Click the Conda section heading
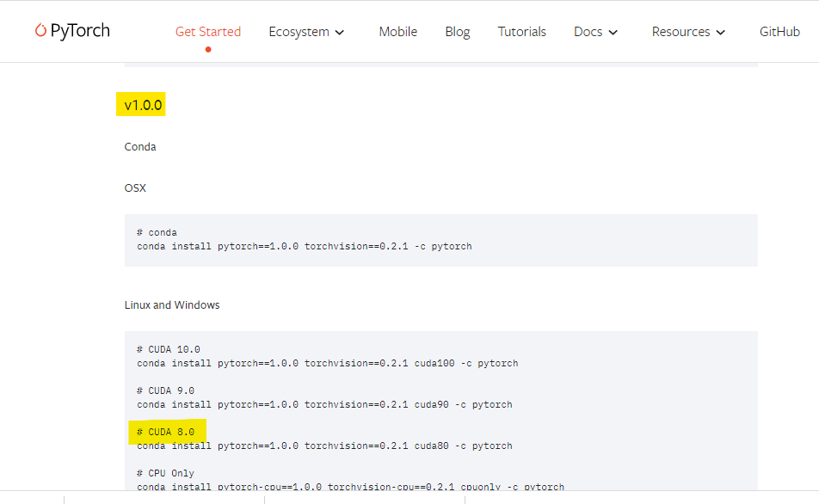This screenshot has width=819, height=504. click(x=140, y=146)
